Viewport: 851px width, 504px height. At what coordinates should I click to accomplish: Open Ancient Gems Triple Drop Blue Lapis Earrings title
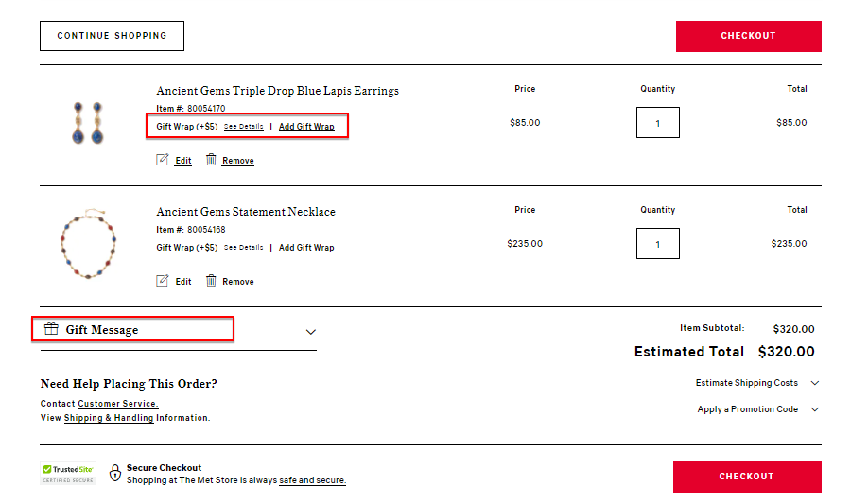[277, 91]
